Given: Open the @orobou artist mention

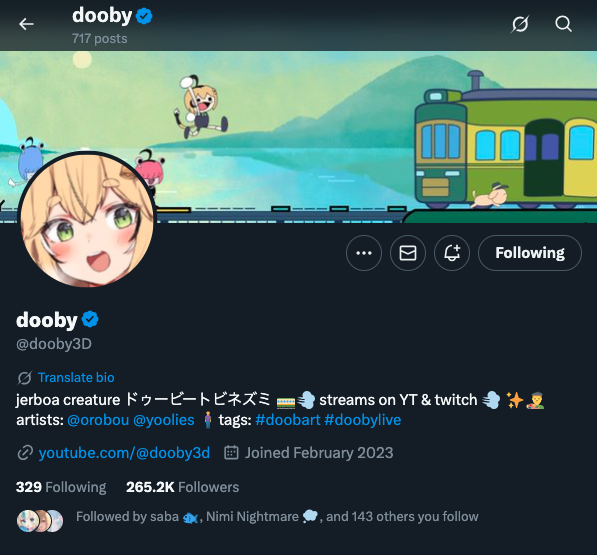Looking at the screenshot, I should pyautogui.click(x=98, y=420).
